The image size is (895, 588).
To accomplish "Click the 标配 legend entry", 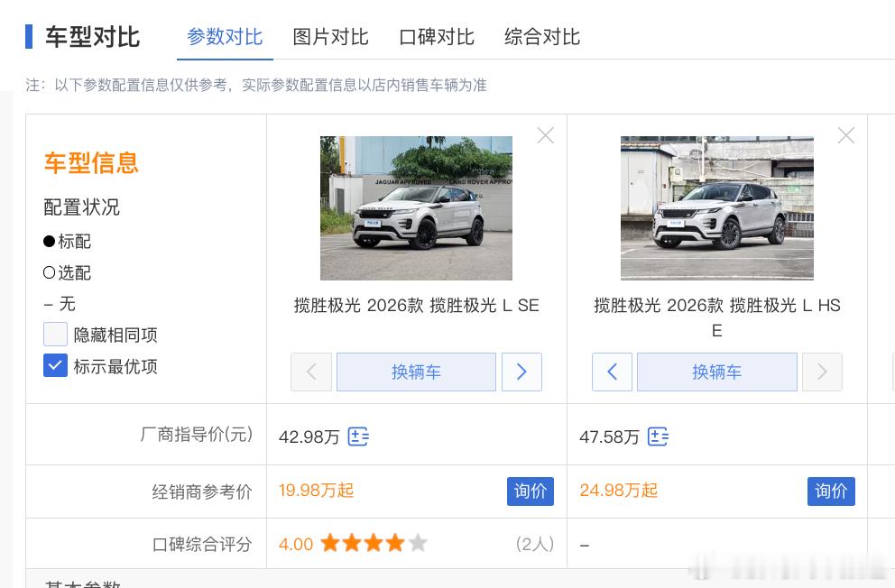I will click(68, 242).
